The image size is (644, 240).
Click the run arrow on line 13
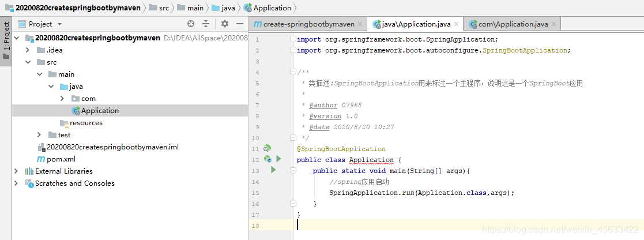click(273, 169)
